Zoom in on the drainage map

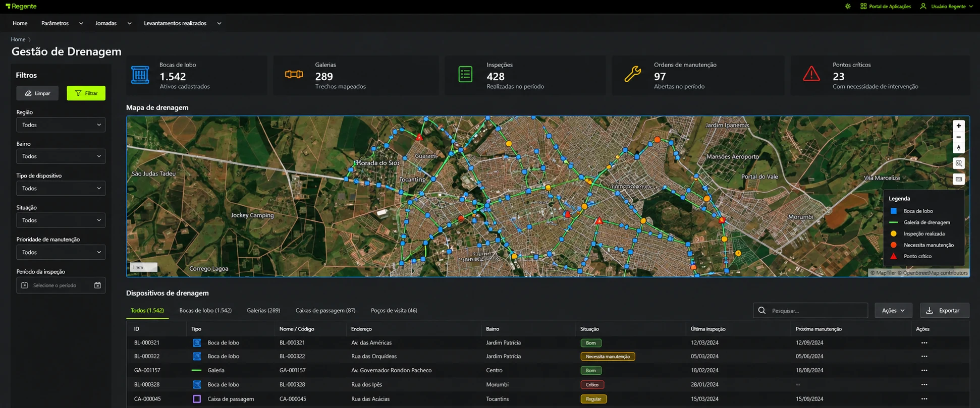pos(959,126)
